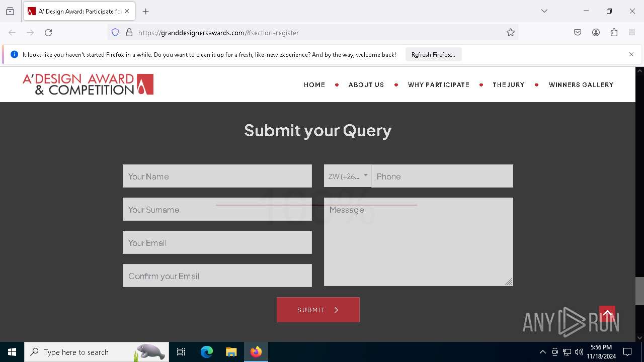The image size is (644, 362).
Task: Go back to previous page
Action: coord(12,33)
